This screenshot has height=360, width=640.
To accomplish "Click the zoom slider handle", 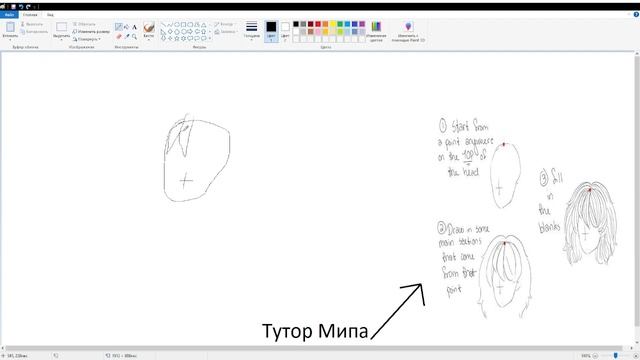I will [616, 356].
